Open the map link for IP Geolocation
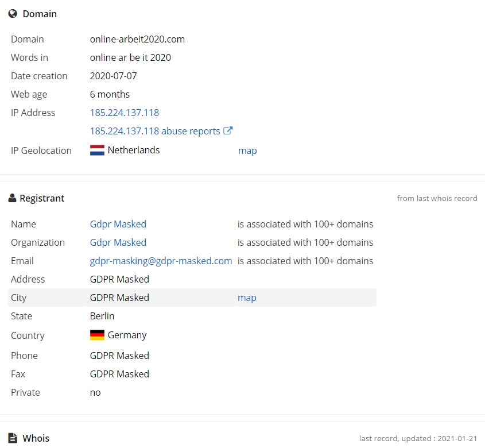The image size is (485, 448). click(x=247, y=151)
